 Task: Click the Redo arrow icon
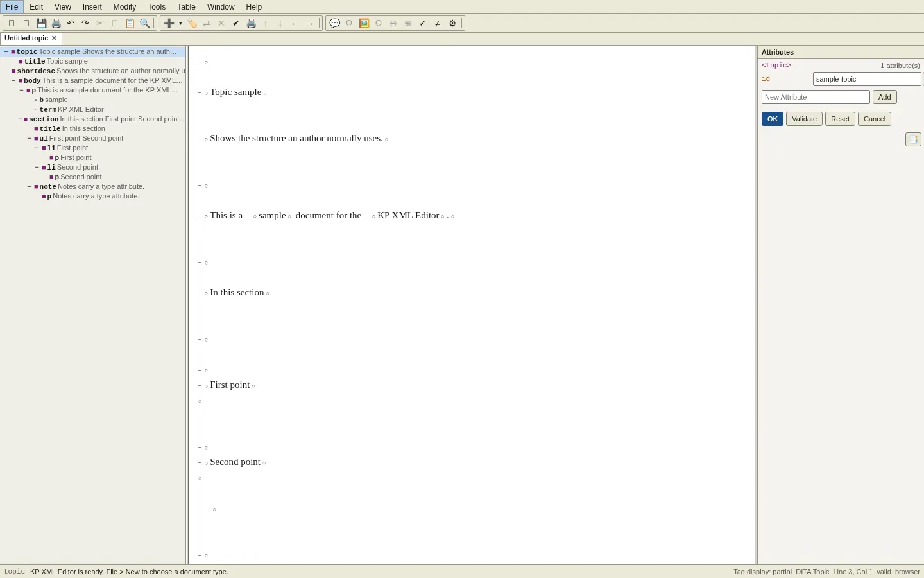click(x=85, y=23)
